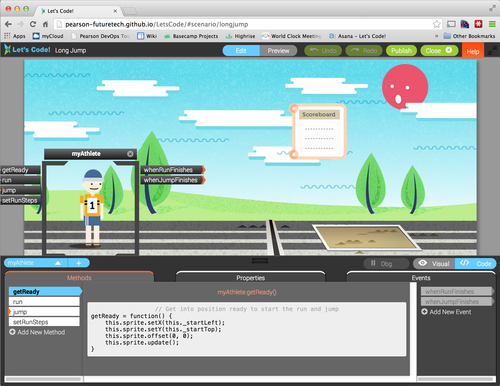Click the plus icon beside Add New Method

pos(12,332)
